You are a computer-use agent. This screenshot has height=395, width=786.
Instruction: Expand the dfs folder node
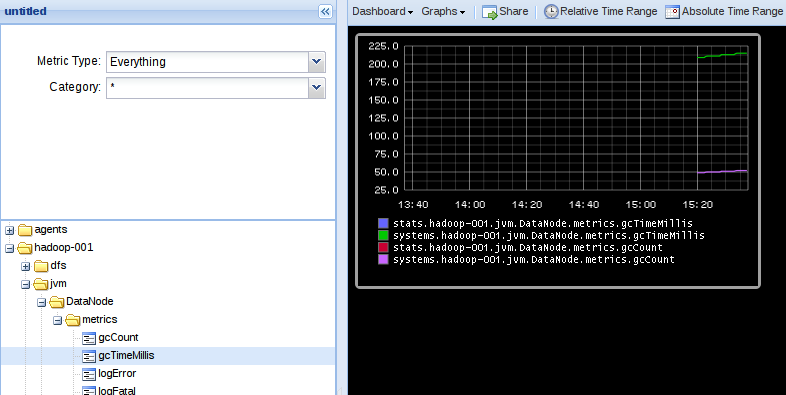coord(26,267)
